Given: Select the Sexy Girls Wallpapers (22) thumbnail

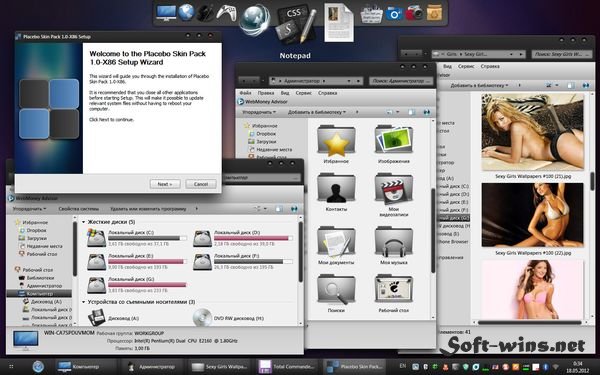Looking at the screenshot, I should coord(533,215).
